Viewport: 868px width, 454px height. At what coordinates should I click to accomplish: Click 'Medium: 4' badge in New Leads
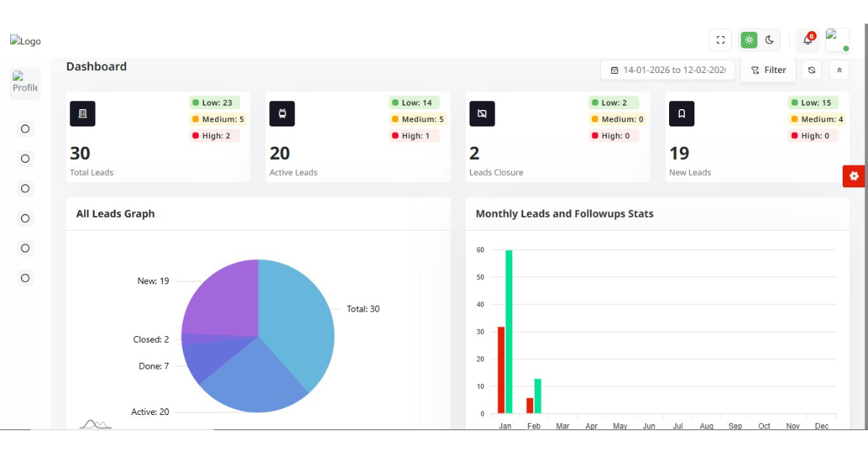[x=817, y=119]
